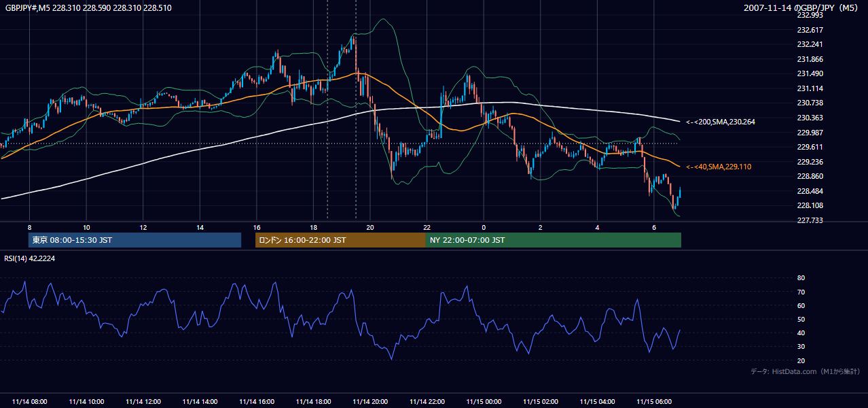Image resolution: width=868 pixels, height=408 pixels.
Task: Click RSI scale value 60
Action: 801,305
